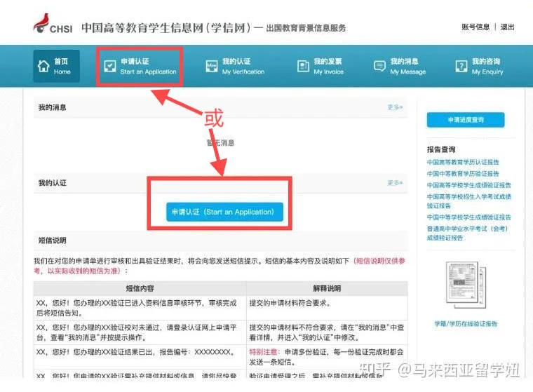
Task: Click 账号信息 account info link
Action: [475, 27]
